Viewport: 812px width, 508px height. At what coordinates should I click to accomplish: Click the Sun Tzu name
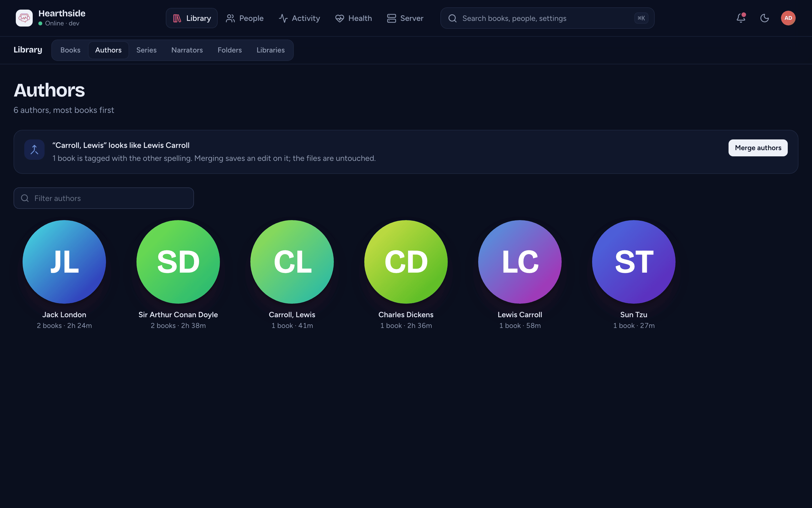pos(634,315)
